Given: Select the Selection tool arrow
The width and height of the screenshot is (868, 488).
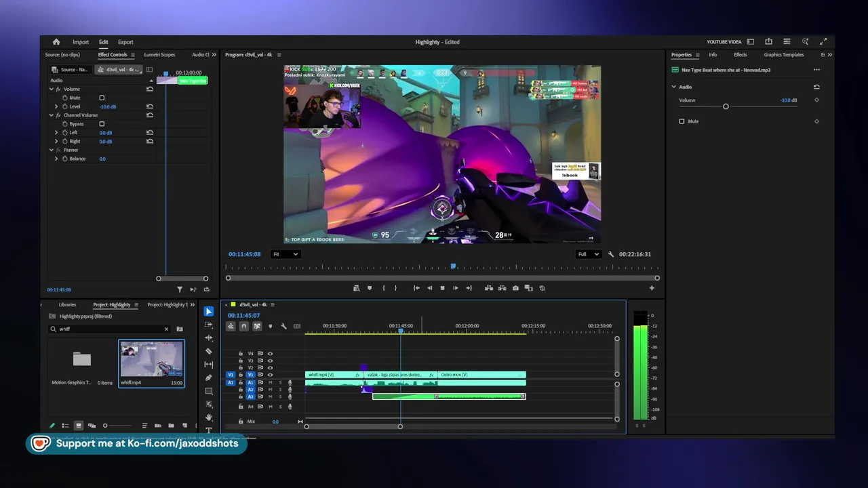Looking at the screenshot, I should click(209, 311).
